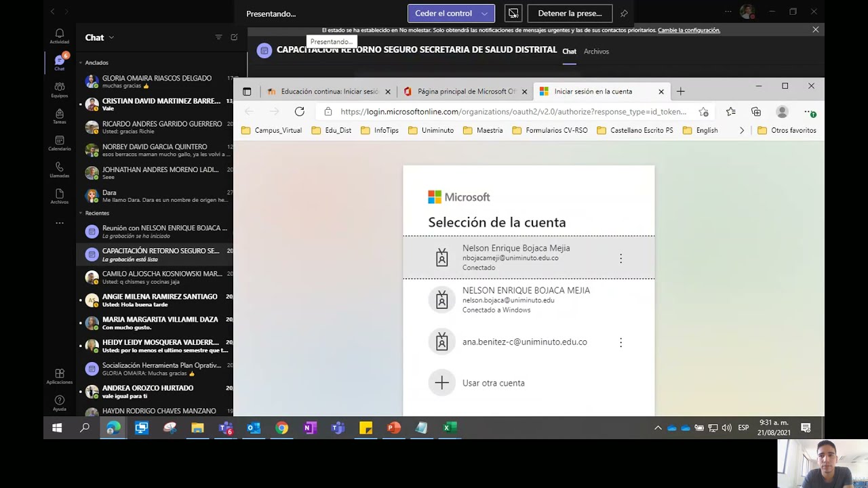Dismiss the No molestar notification banner
Viewport: 868px width, 488px height.
click(815, 30)
